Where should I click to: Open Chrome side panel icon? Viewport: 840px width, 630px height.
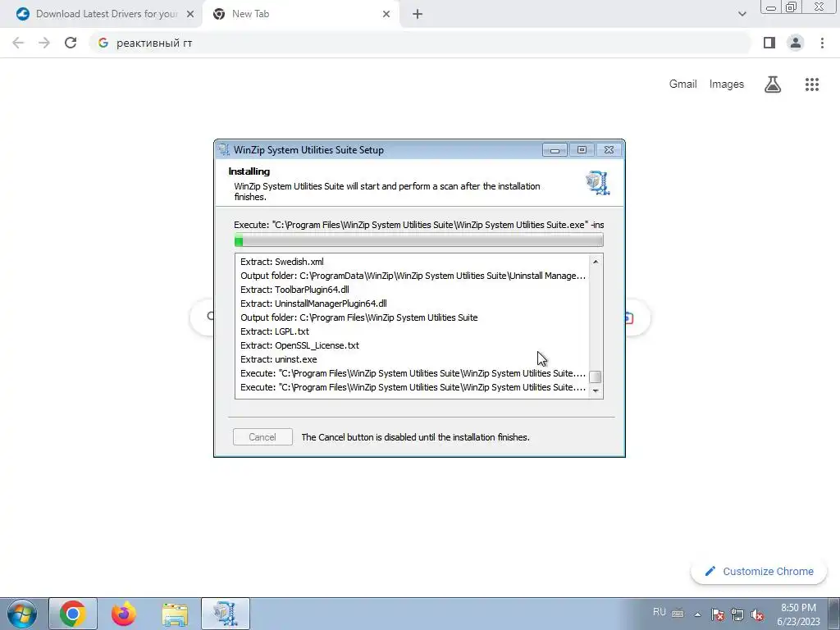point(769,43)
